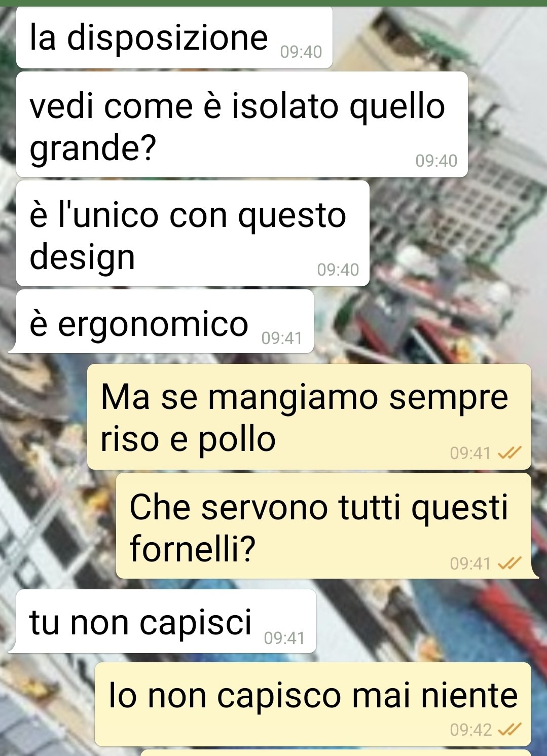
Task: Click the 09:42 timestamp on the last full message
Action: 471,730
